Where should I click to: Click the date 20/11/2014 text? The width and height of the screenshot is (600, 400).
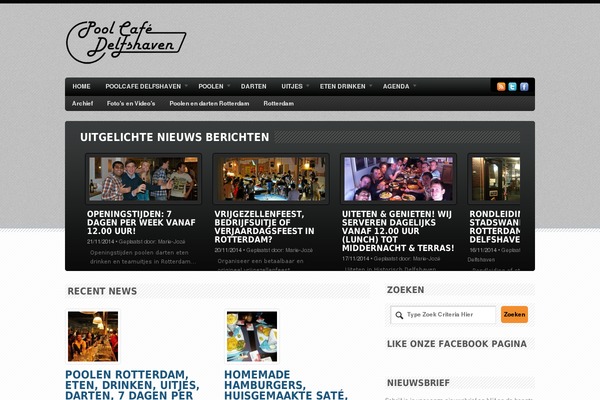(x=228, y=250)
